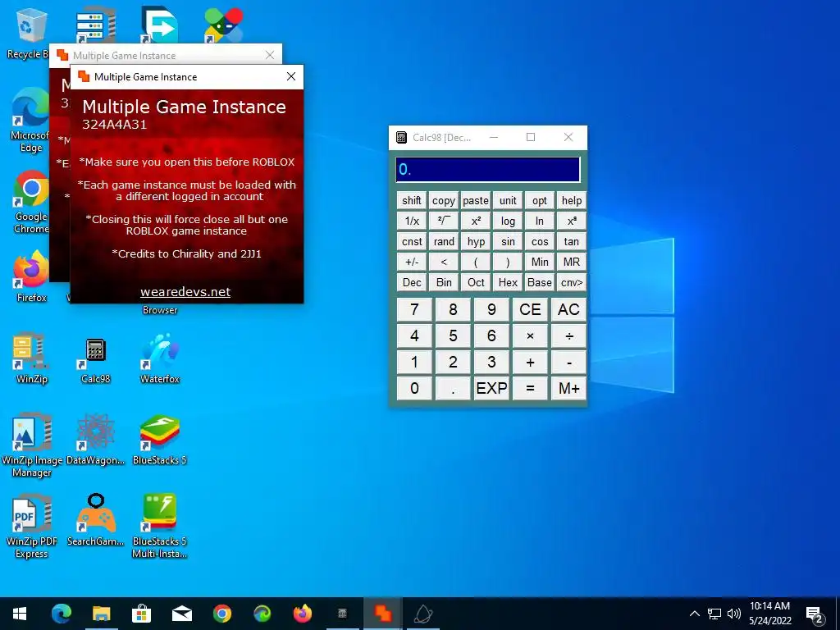This screenshot has width=840, height=630.
Task: Click the Min memory store button
Action: point(540,262)
